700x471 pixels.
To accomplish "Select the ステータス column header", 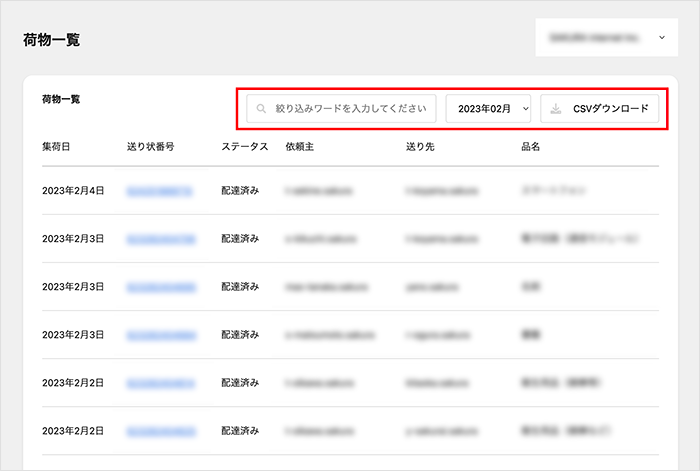I will tap(244, 147).
